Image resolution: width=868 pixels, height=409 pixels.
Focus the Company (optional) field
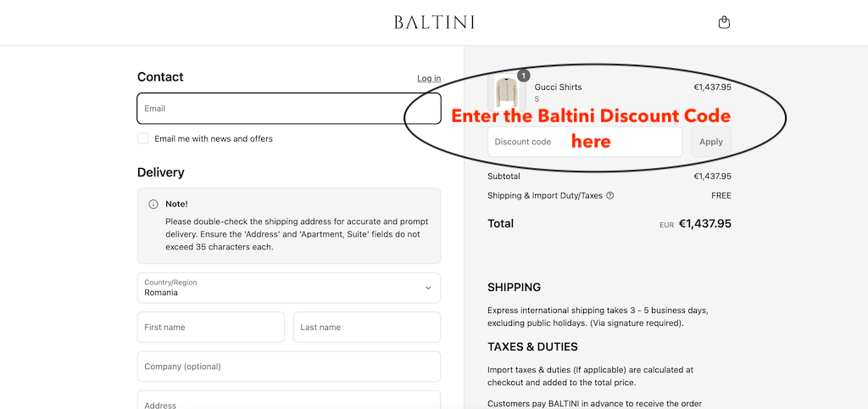289,367
